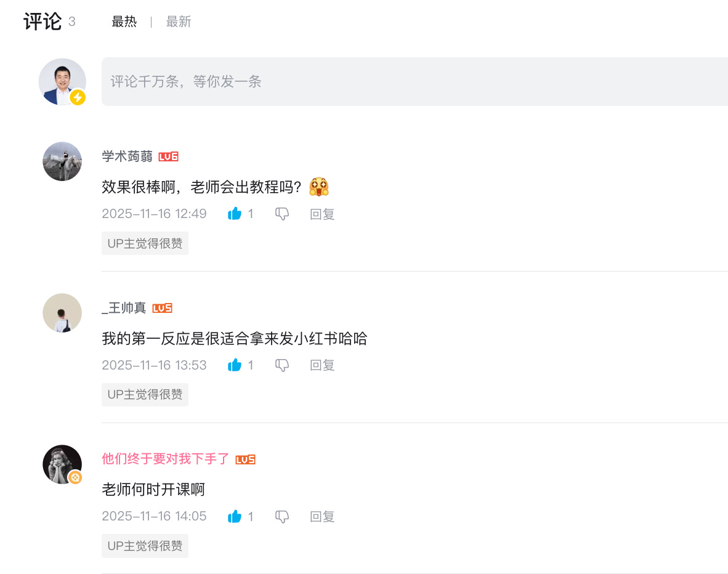
Task: Click the thumbs-up icon on the last comment
Action: pyautogui.click(x=235, y=516)
